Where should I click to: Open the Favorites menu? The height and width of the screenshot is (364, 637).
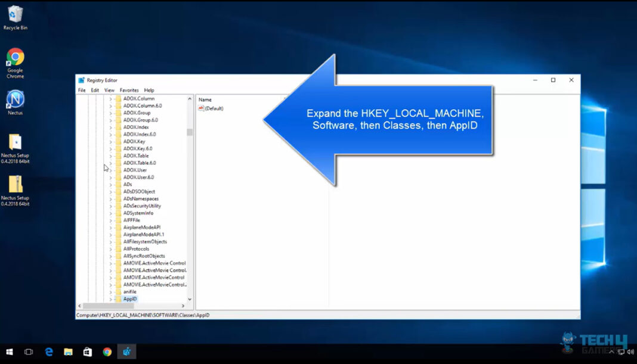(129, 90)
